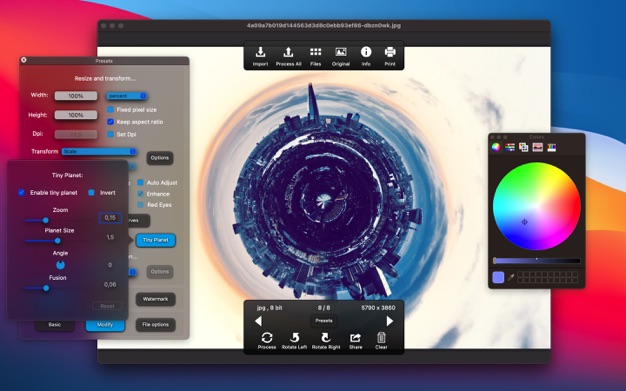Click the Share icon

point(355,338)
